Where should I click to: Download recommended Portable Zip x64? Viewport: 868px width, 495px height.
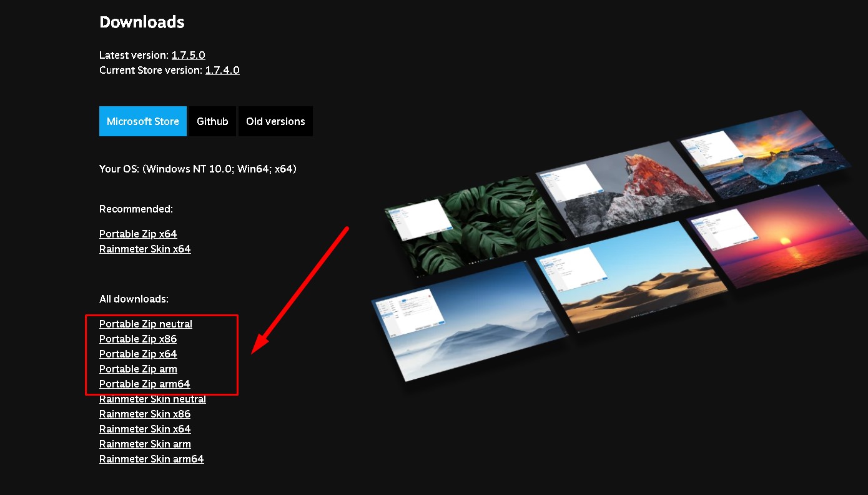138,234
